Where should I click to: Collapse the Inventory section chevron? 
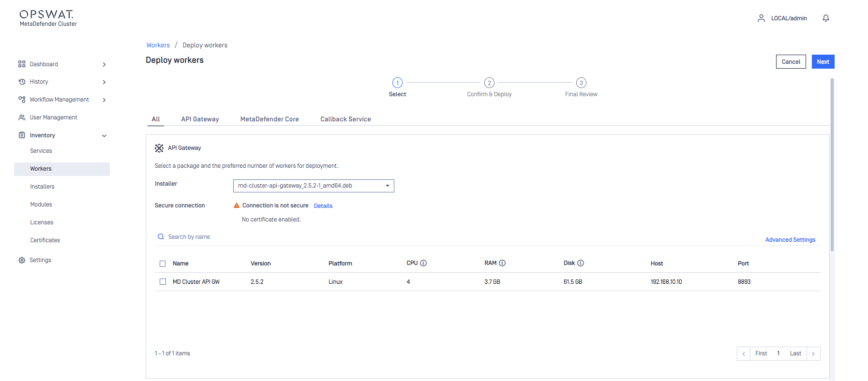(x=104, y=136)
